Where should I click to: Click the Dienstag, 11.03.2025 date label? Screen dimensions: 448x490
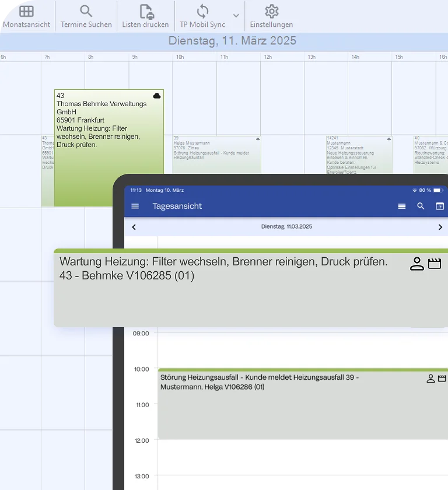tap(286, 227)
